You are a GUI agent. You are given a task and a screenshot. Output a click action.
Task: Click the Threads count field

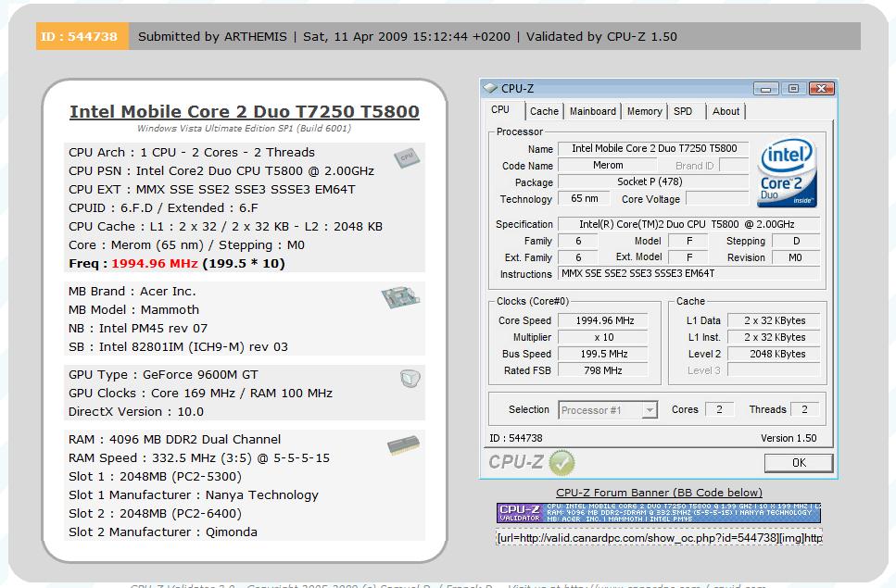[804, 409]
